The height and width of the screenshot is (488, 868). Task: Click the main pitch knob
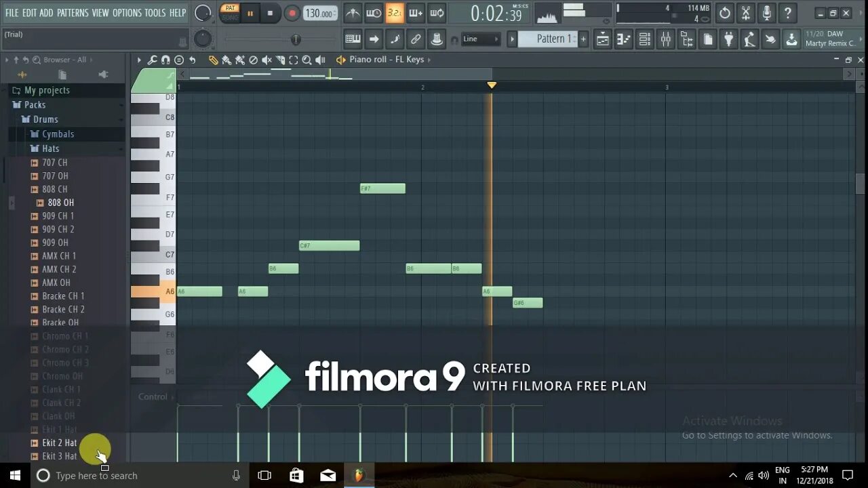click(x=203, y=39)
